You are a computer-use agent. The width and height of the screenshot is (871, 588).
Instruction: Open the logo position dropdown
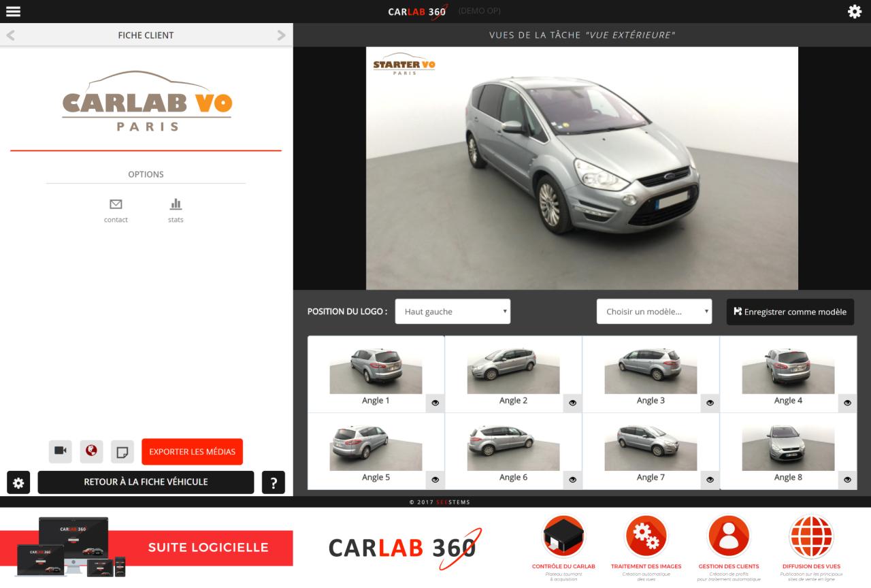[453, 312]
